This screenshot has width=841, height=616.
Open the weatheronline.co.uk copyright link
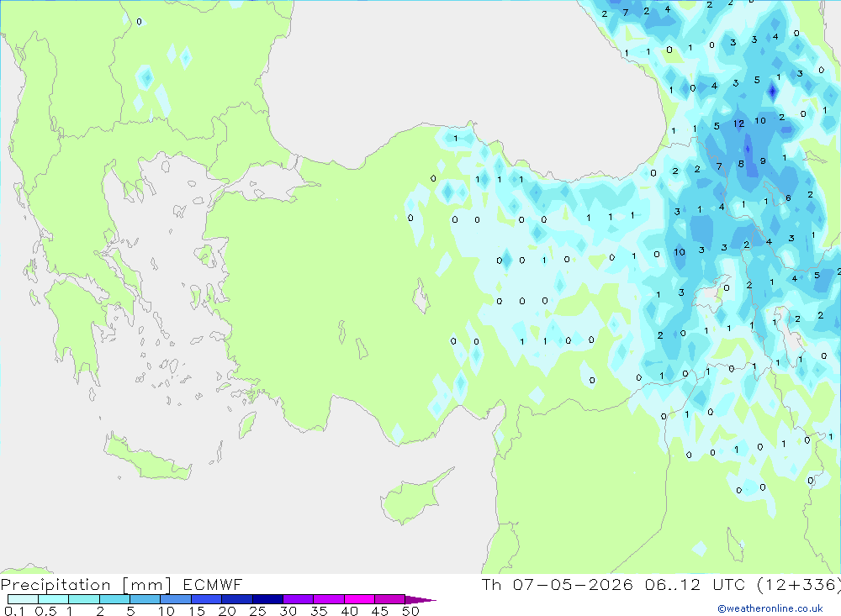coord(770,608)
